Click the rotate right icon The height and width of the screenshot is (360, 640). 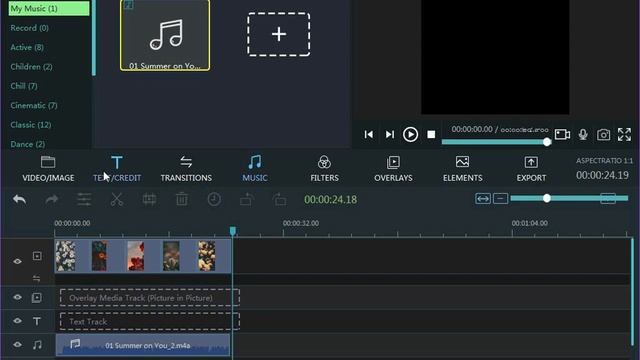click(280, 200)
